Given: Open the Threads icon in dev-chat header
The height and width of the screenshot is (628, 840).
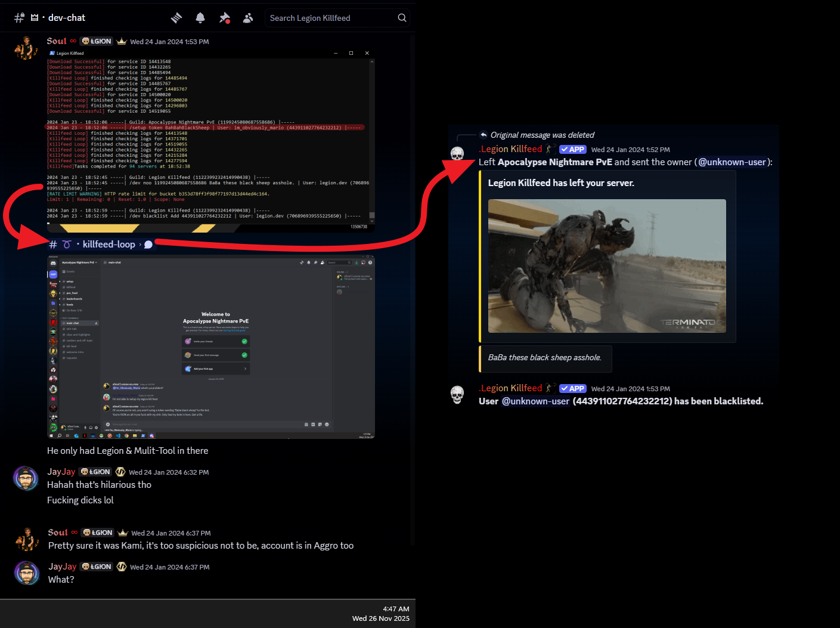Looking at the screenshot, I should 176,18.
